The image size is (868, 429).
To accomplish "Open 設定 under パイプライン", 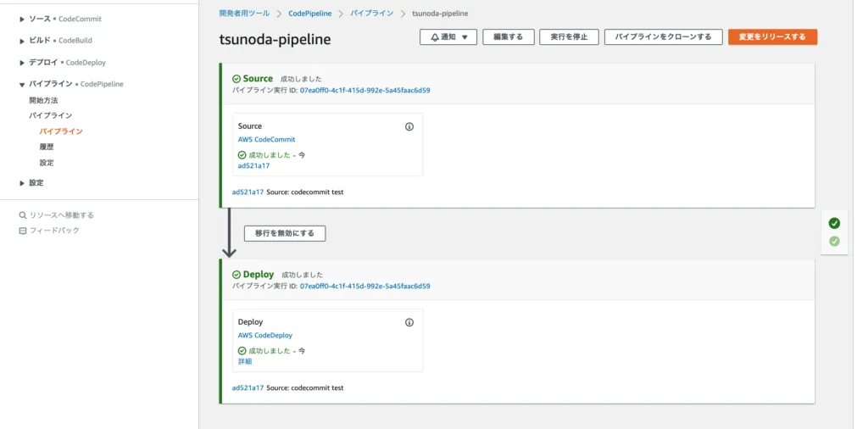I will point(47,164).
